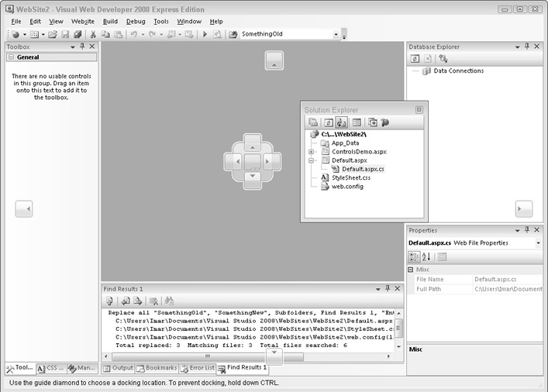Open the File menu
548x392 pixels.
pyautogui.click(x=16, y=22)
